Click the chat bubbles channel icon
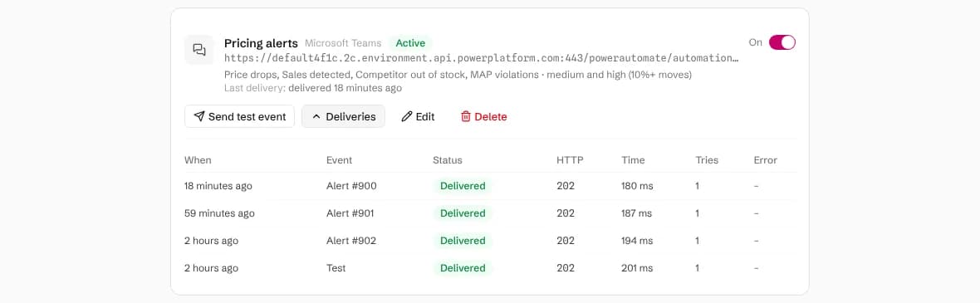Viewport: 980px width, 303px height. [x=199, y=49]
